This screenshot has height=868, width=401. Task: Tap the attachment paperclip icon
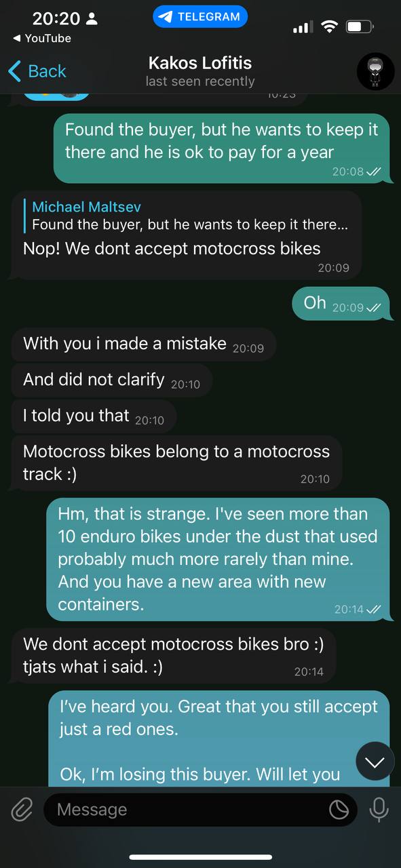[x=22, y=810]
